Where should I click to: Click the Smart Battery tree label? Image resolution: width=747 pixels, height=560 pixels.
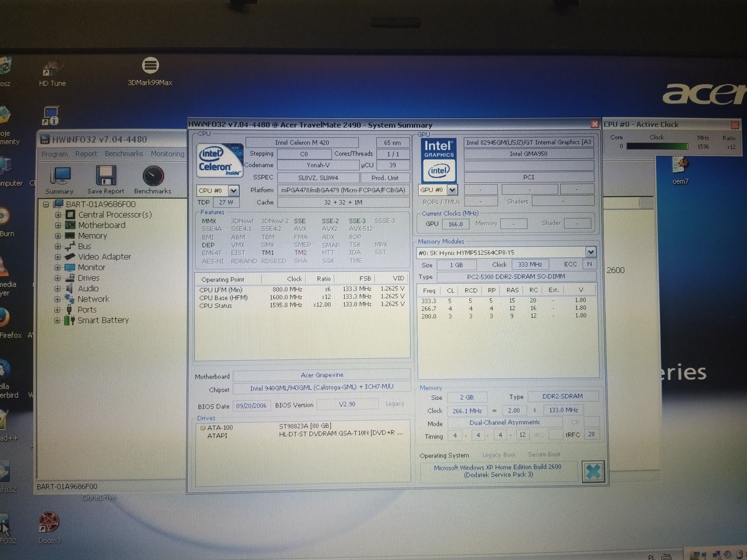[x=103, y=320]
